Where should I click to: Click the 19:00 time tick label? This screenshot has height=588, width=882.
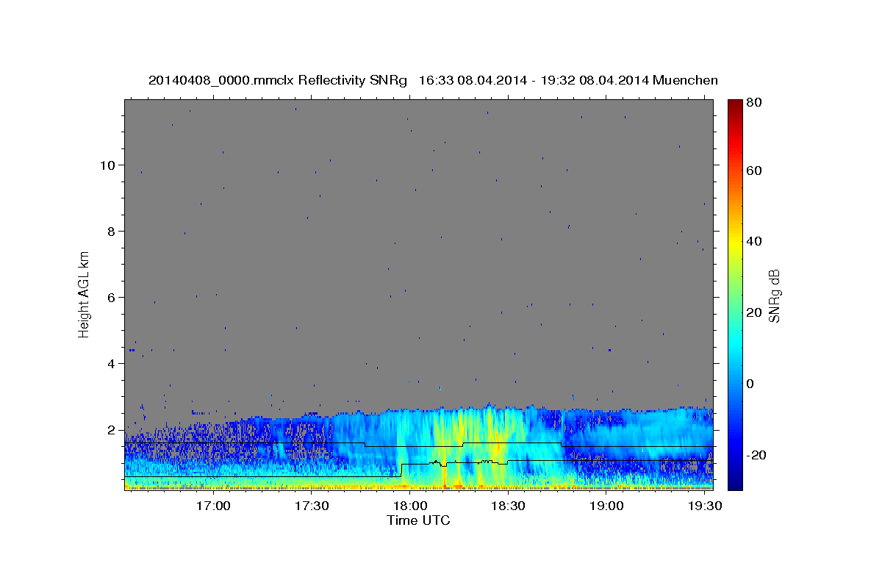606,506
